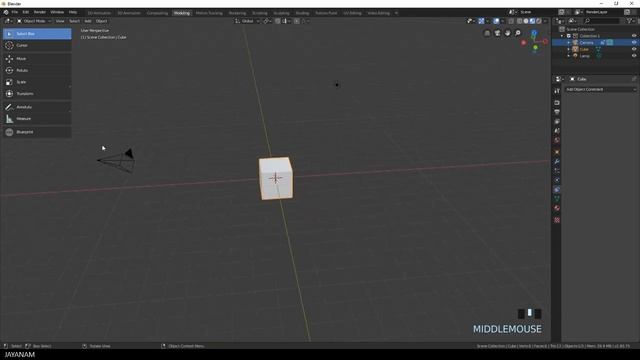Open the Window menu
Screen dimensions: 640x360
57,12
